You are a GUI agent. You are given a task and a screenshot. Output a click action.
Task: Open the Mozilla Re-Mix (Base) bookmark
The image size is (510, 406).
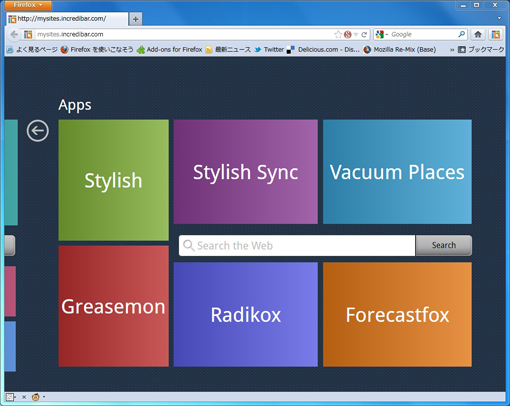tap(400, 50)
